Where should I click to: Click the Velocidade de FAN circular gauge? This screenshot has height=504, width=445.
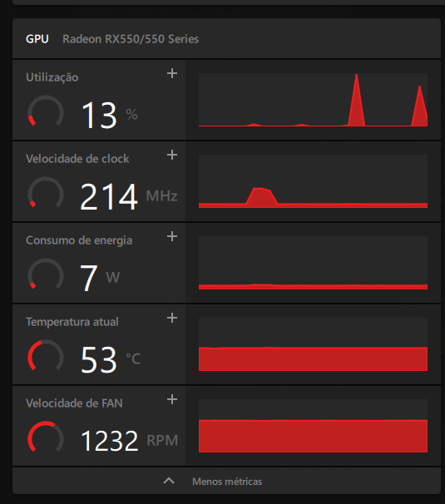coord(46,437)
